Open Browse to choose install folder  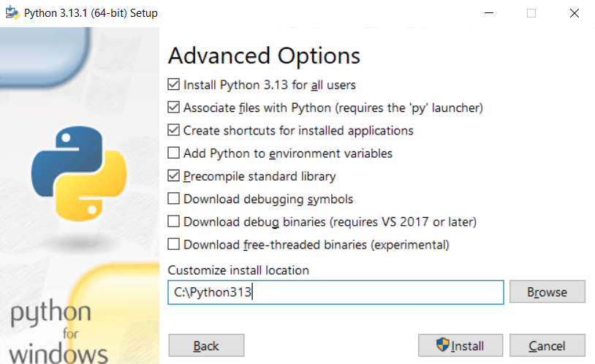click(547, 292)
